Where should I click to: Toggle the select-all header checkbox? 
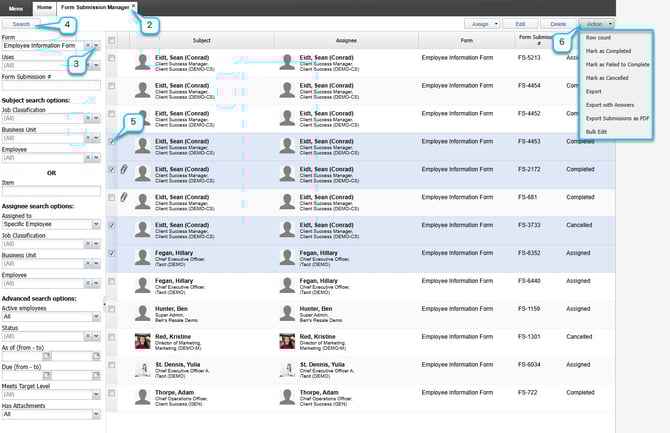[112, 41]
